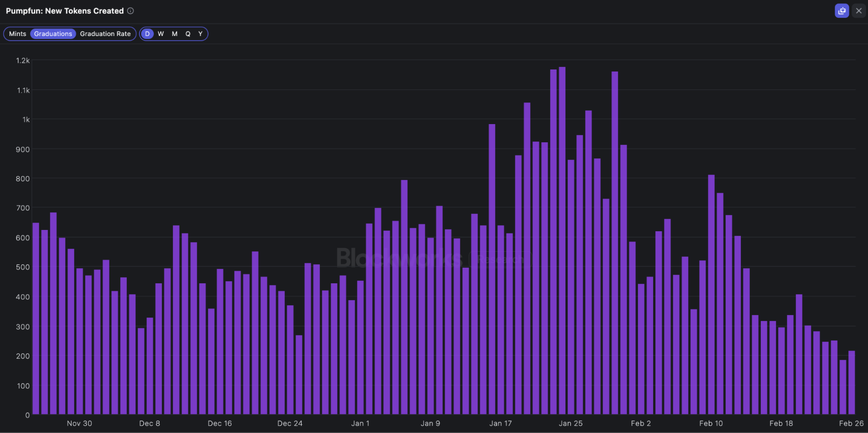Click the purple screenshot export icon
The image size is (868, 433).
pos(842,11)
